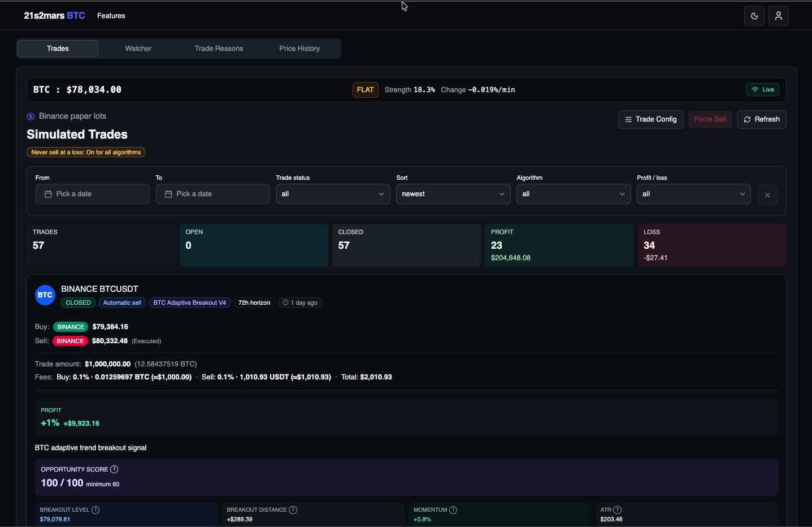Toggle dark mode moon icon
The height and width of the screenshot is (527, 812).
(x=754, y=16)
